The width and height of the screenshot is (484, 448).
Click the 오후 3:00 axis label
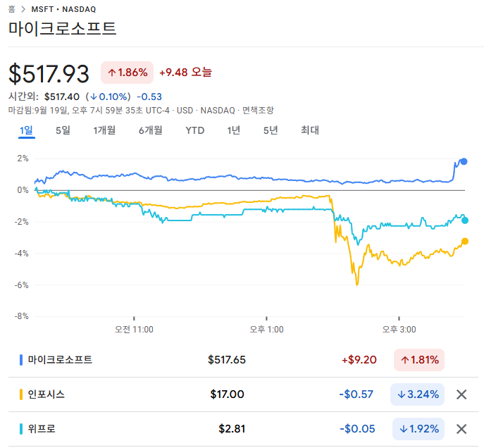399,330
